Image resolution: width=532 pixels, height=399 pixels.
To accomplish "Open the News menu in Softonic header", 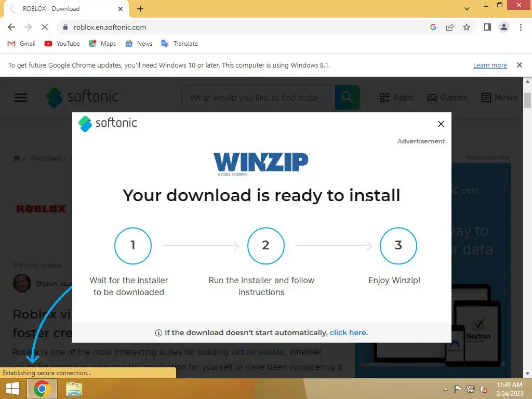I will [499, 98].
